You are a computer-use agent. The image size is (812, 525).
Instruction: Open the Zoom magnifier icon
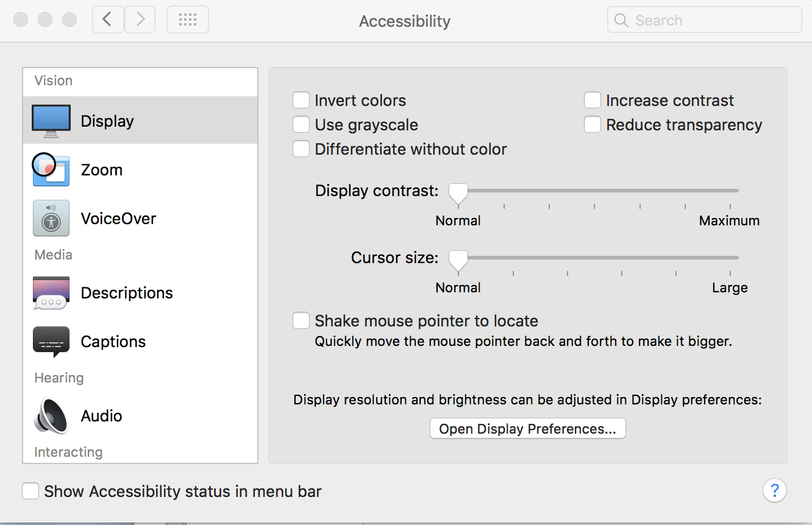pos(51,169)
